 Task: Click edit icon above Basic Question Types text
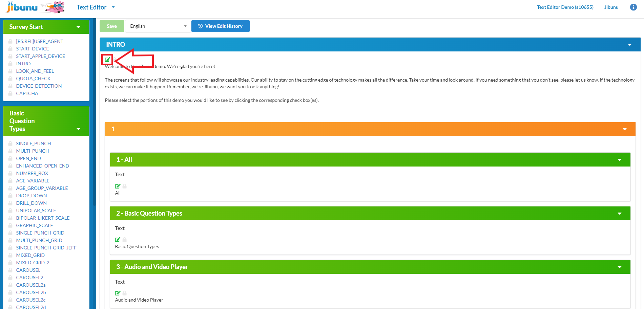pos(118,240)
